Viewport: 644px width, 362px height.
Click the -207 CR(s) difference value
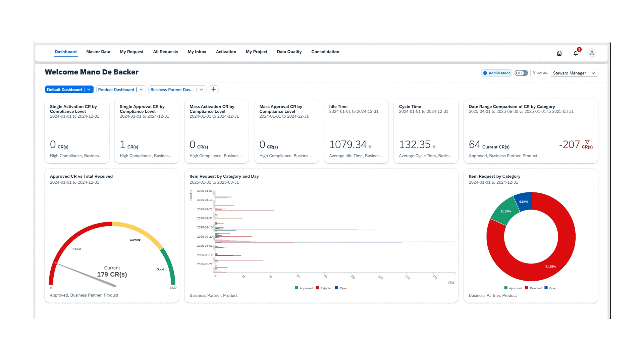(576, 144)
